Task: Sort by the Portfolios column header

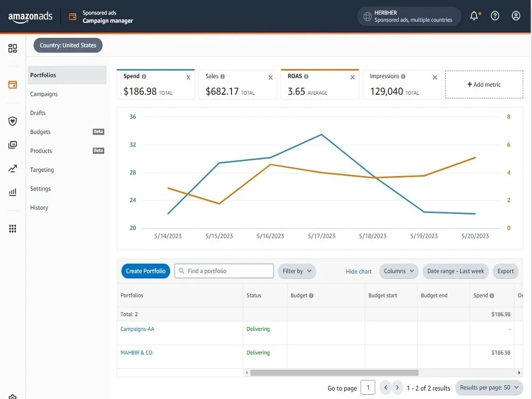Action: pyautogui.click(x=131, y=295)
